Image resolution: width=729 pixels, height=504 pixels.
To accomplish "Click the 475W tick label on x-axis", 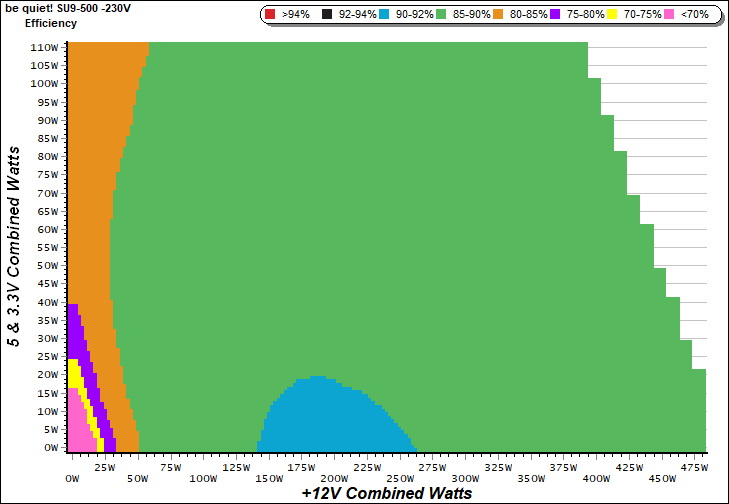I will tap(693, 466).
